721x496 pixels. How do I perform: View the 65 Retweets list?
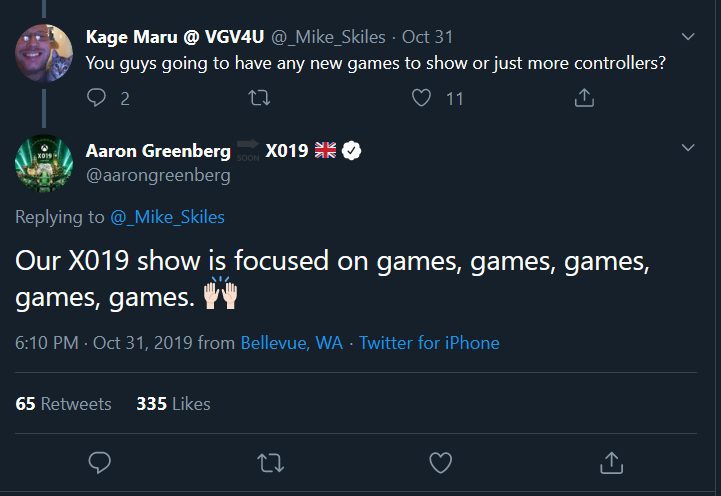64,404
